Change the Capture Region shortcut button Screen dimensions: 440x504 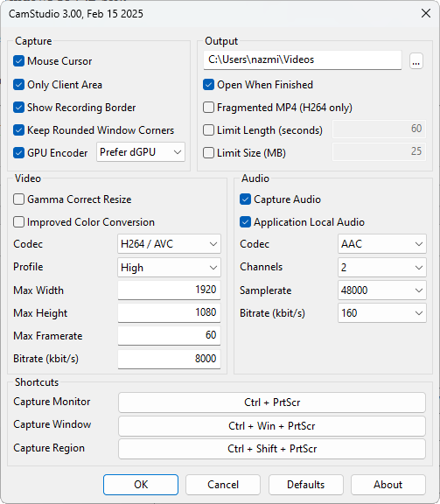point(272,449)
